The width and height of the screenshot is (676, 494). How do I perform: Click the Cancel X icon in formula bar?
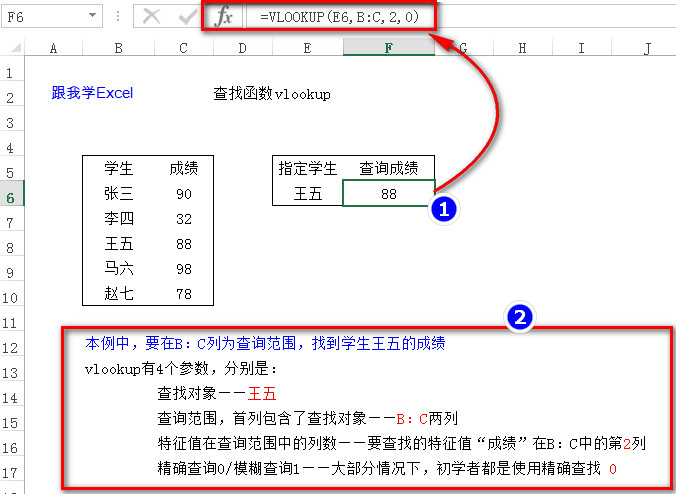coord(151,16)
